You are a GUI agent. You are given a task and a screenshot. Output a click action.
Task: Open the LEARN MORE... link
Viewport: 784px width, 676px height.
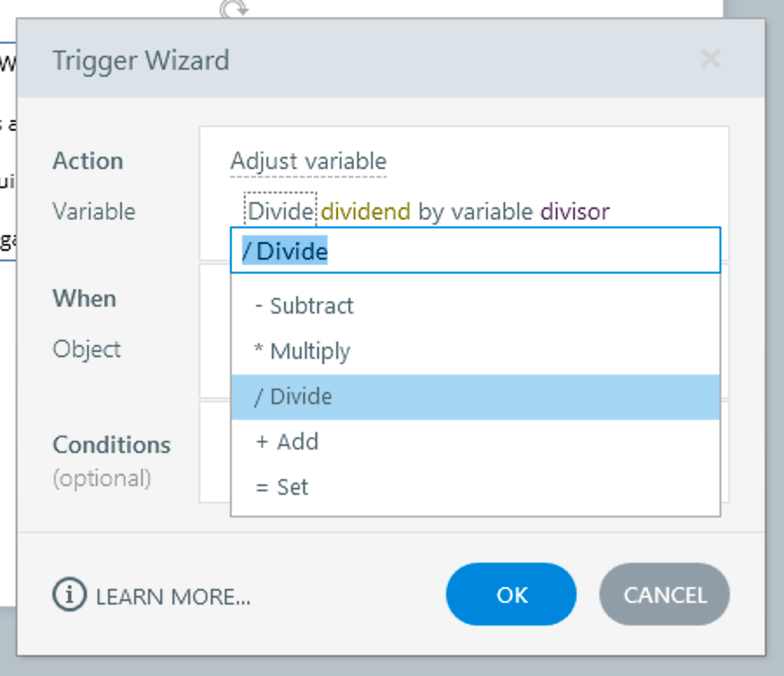[172, 597]
